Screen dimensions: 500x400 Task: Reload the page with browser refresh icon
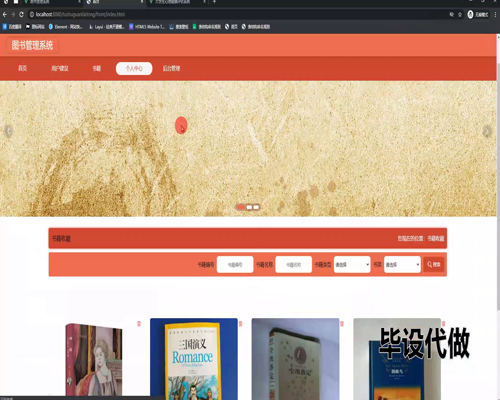21,14
